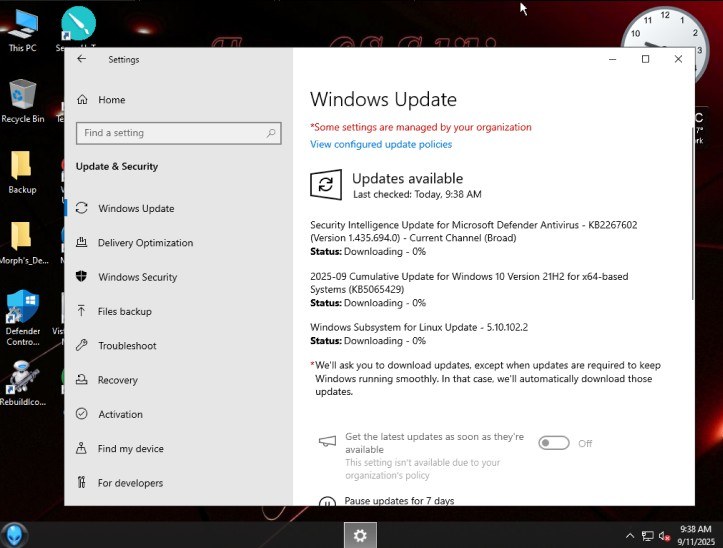Toggle Get the latest updates switch

pyautogui.click(x=554, y=443)
